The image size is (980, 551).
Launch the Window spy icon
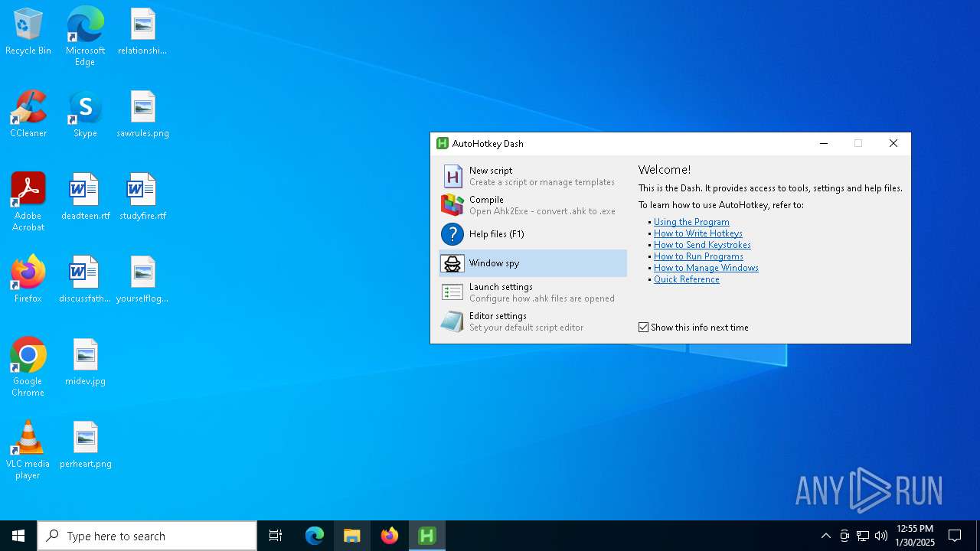pos(452,263)
